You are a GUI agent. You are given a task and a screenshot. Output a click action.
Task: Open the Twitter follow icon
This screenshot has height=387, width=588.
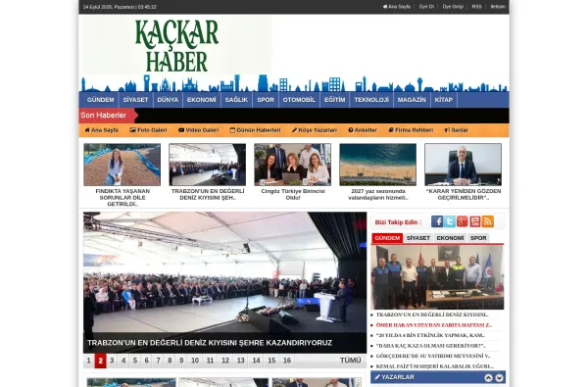450,221
